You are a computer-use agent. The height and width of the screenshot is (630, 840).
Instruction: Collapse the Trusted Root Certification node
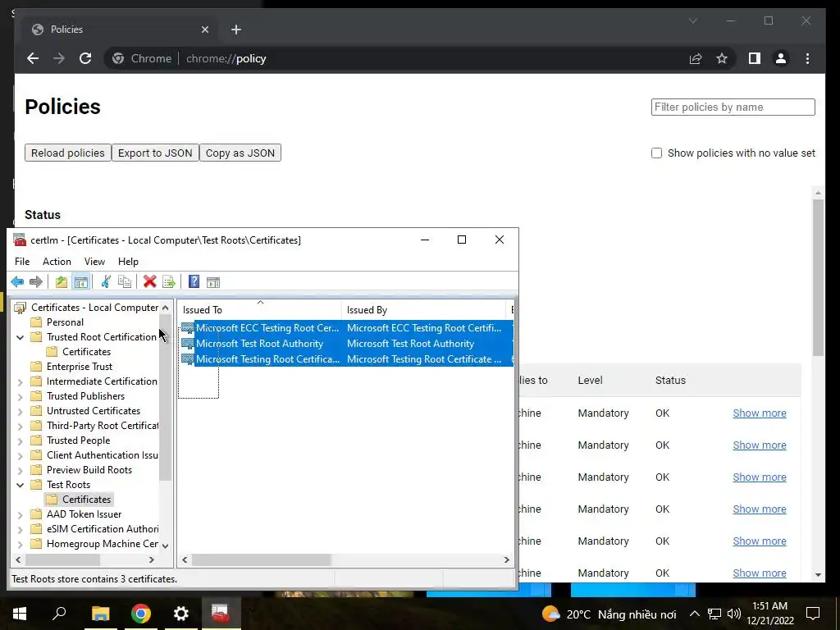[x=21, y=337]
